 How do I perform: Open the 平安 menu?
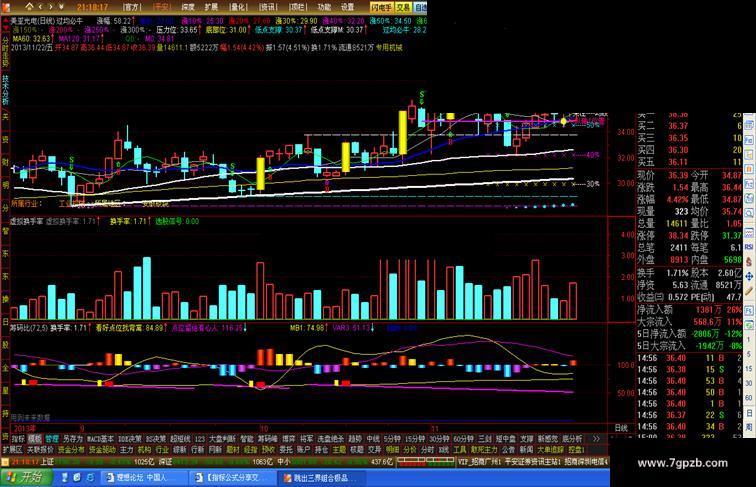pyautogui.click(x=162, y=7)
